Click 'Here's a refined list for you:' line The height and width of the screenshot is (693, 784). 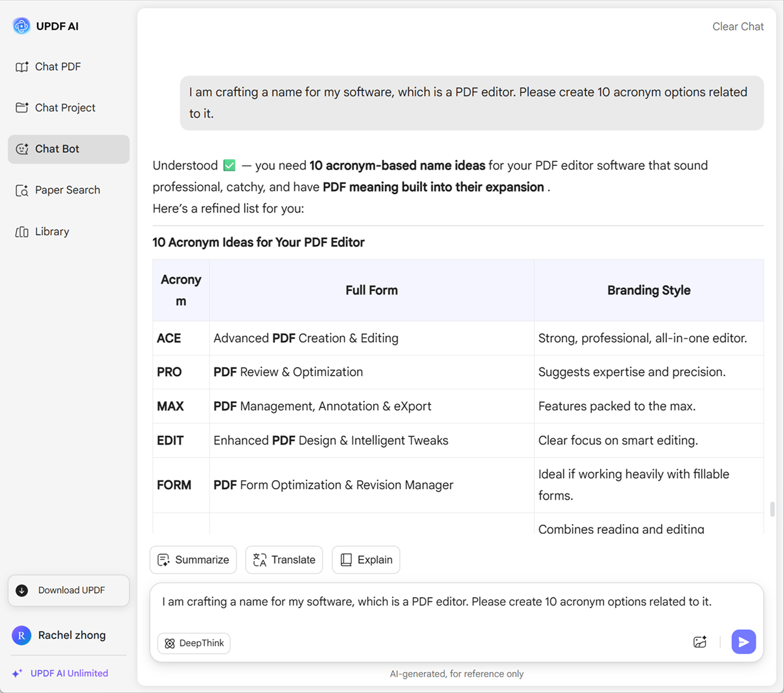tap(228, 209)
